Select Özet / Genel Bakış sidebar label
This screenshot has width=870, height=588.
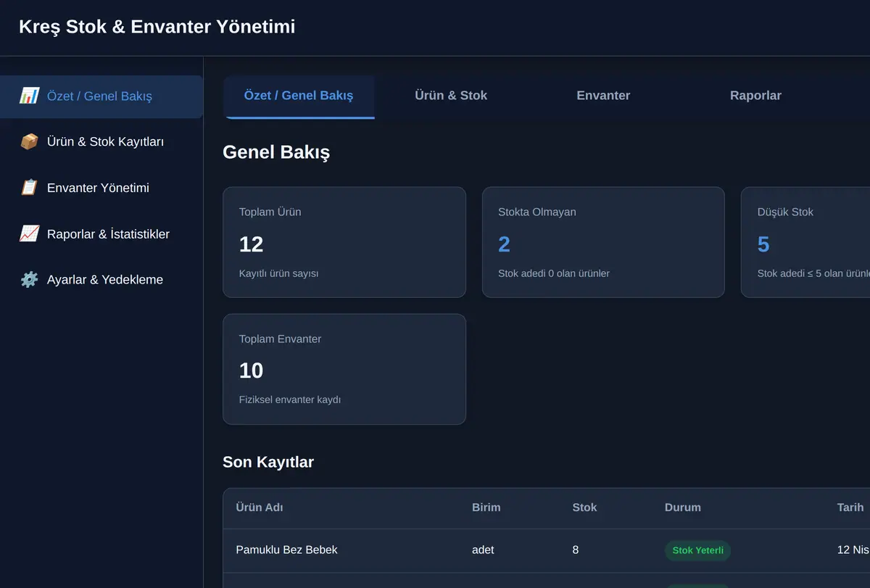point(99,96)
